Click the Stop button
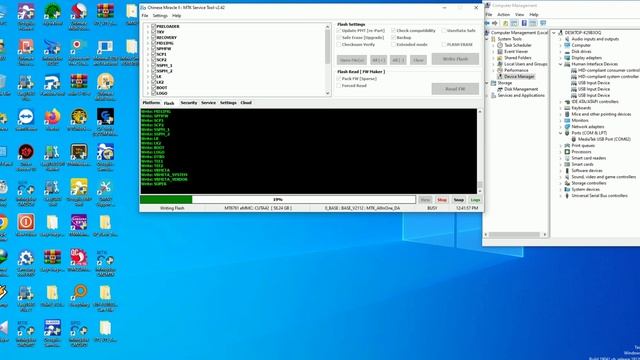 pos(442,200)
